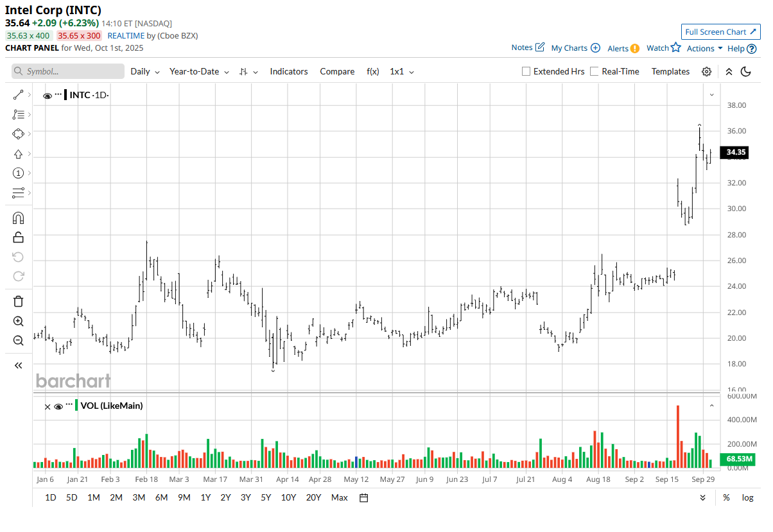The height and width of the screenshot is (532, 773).
Task: Select the 1Y time range
Action: pyautogui.click(x=205, y=497)
